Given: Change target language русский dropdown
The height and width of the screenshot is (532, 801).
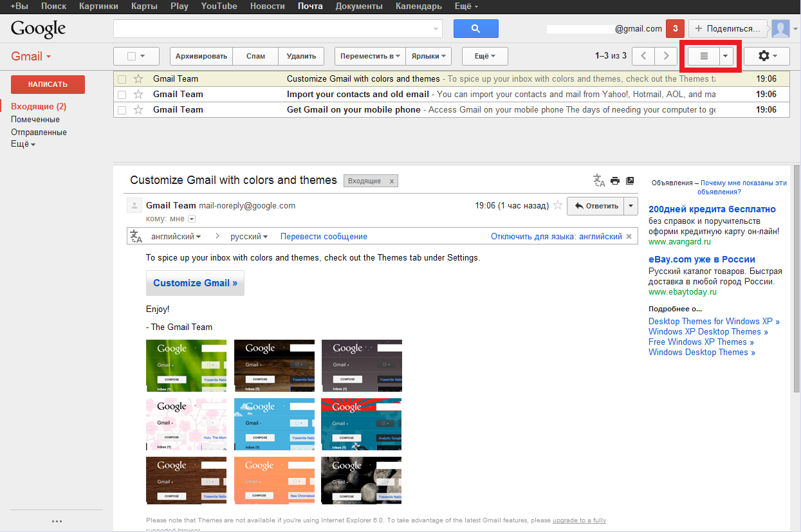Looking at the screenshot, I should pos(249,237).
